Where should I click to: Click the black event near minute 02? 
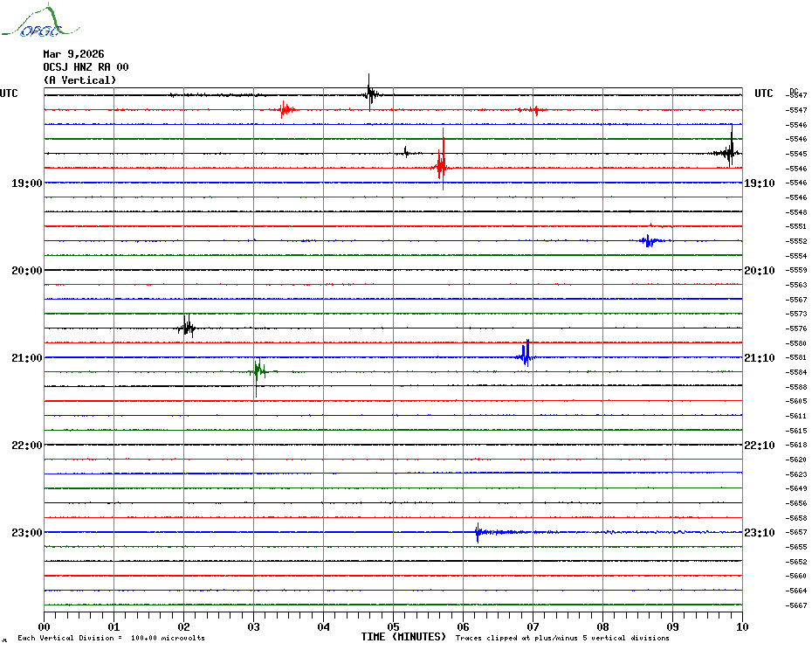click(186, 328)
